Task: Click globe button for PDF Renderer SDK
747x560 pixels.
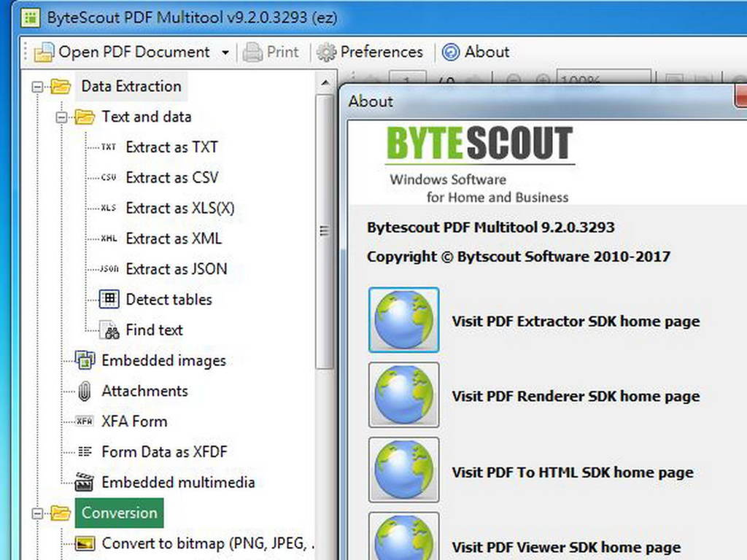Action: pos(403,394)
